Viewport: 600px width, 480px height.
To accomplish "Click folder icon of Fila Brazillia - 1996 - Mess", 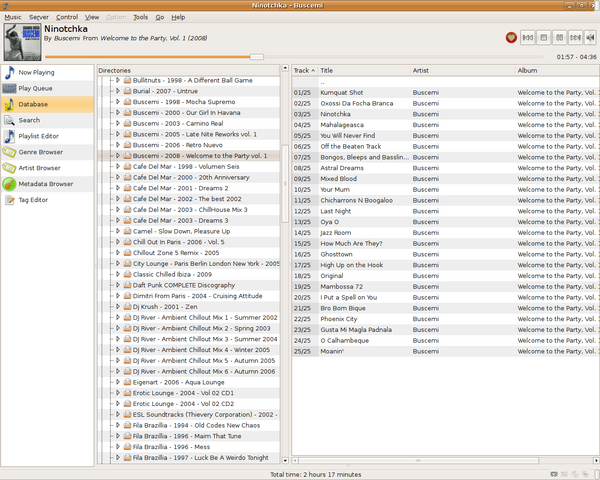I will pyautogui.click(x=127, y=447).
